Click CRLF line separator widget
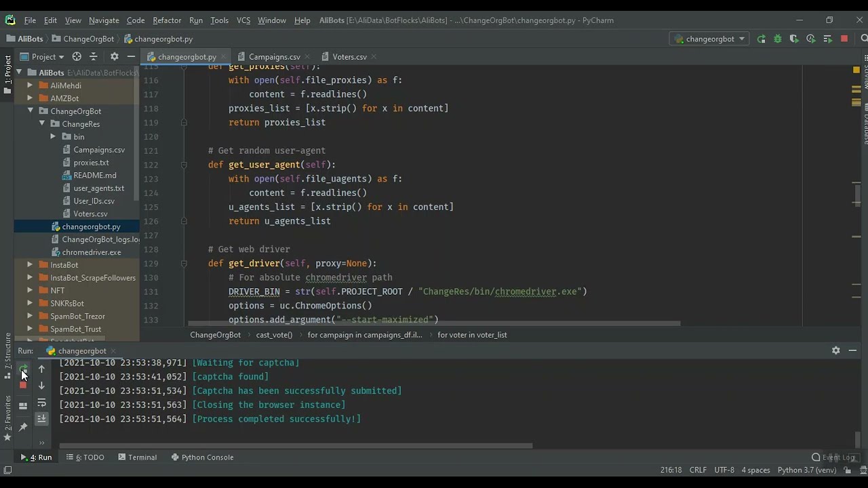Viewport: 868px width, 488px height. tap(698, 470)
